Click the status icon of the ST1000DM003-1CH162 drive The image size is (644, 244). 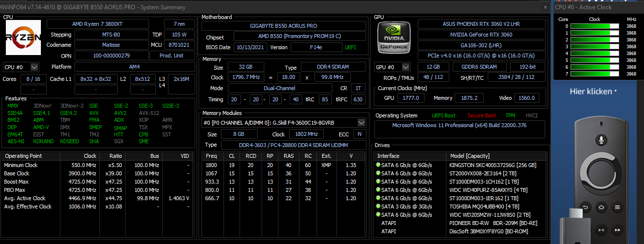[x=378, y=182]
